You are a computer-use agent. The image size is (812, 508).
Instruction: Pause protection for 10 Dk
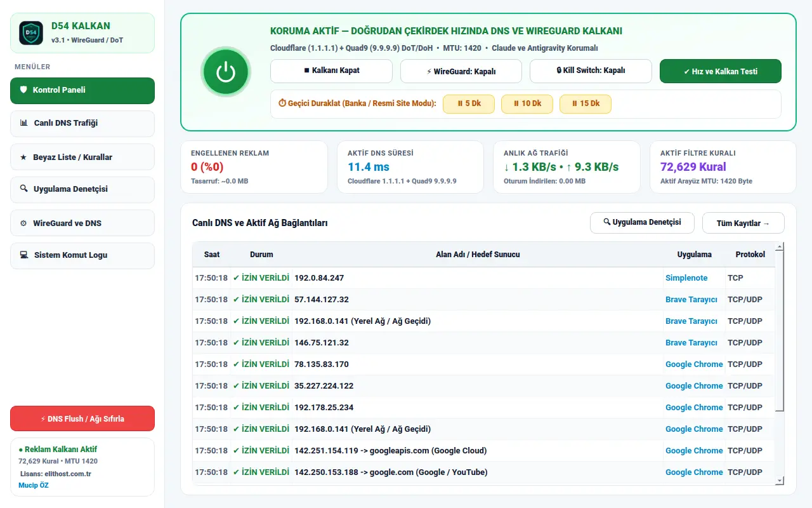pyautogui.click(x=527, y=104)
